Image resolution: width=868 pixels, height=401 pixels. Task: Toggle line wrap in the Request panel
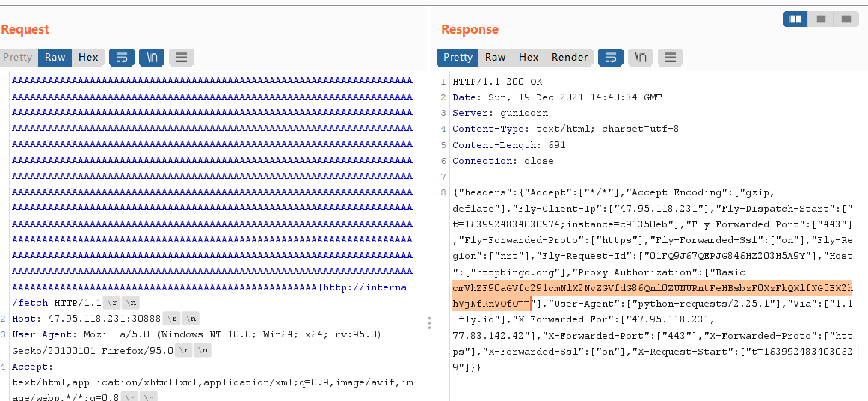click(122, 57)
